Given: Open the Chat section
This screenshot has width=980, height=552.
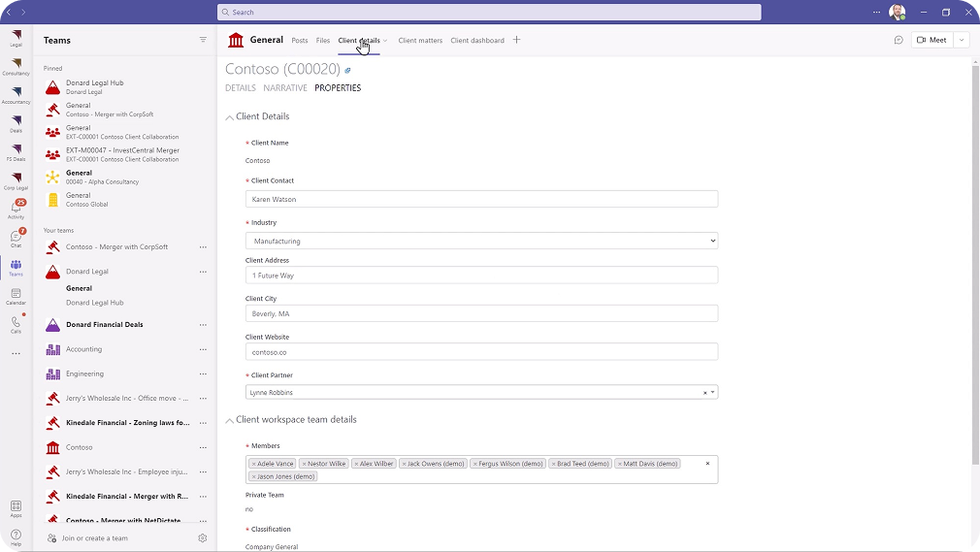Looking at the screenshot, I should [x=16, y=239].
